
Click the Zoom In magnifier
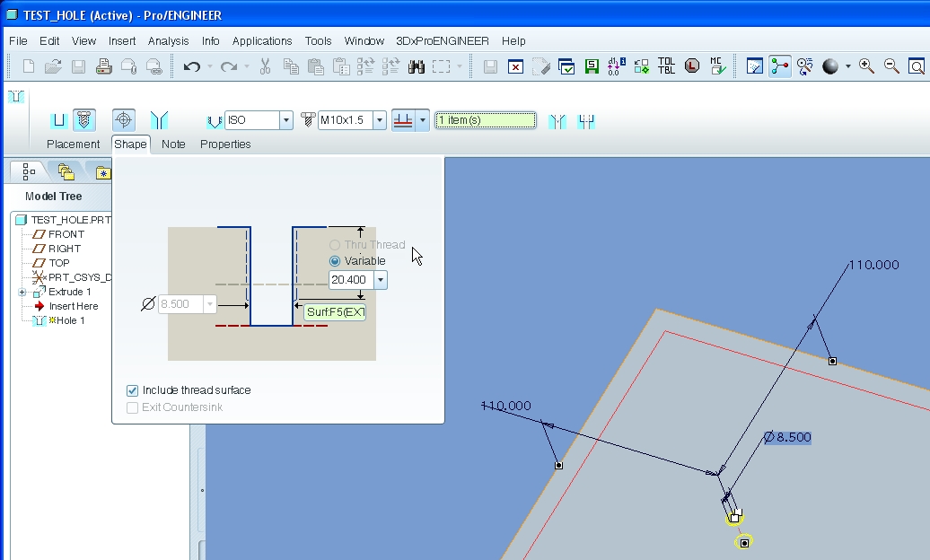pyautogui.click(x=866, y=66)
